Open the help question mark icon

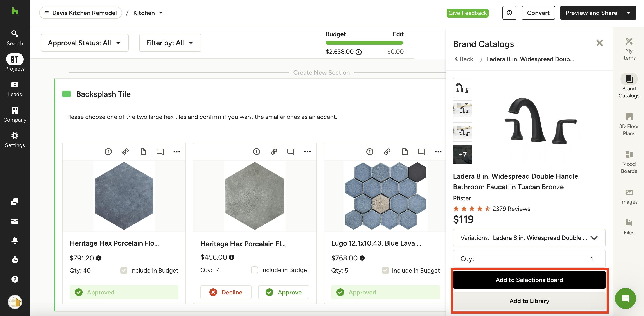click(15, 279)
